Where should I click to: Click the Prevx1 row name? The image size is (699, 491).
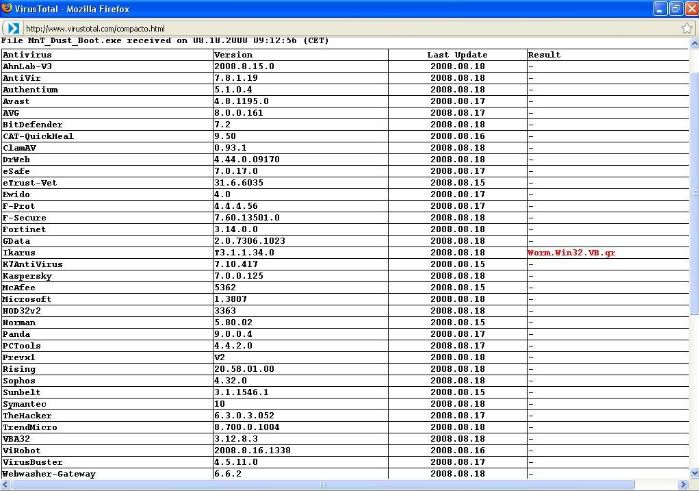coord(19,357)
